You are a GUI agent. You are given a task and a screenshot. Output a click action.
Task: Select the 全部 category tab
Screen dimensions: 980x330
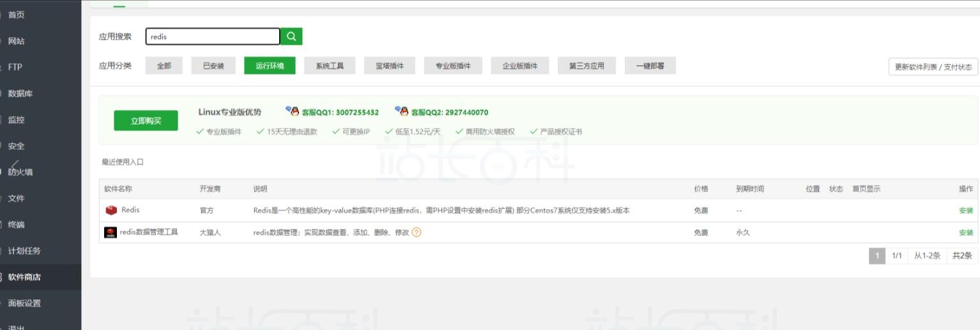[x=164, y=66]
